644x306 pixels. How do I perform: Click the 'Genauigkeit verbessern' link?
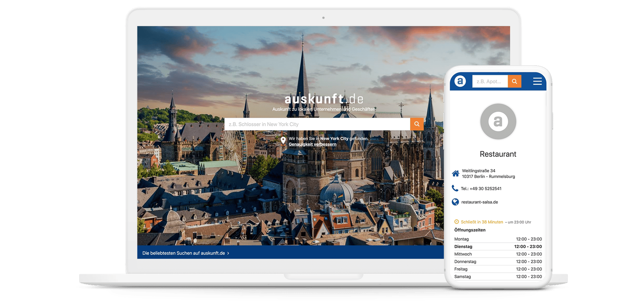pyautogui.click(x=313, y=144)
